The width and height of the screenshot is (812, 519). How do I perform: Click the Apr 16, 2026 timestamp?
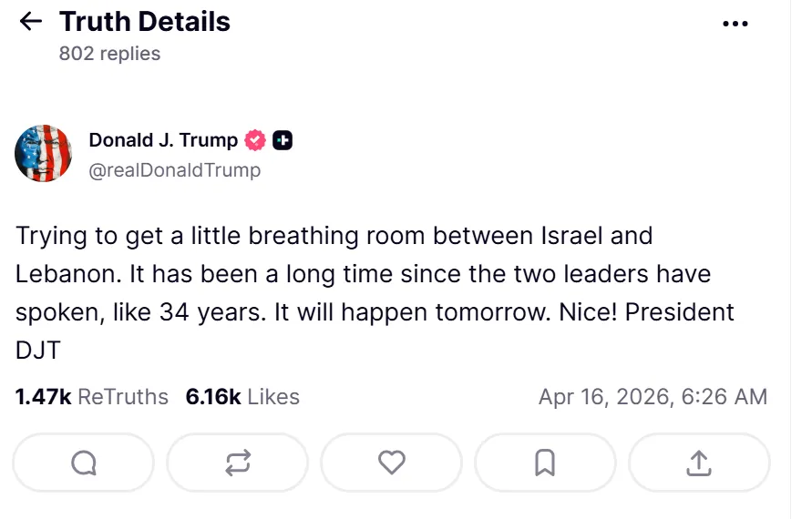tap(653, 397)
